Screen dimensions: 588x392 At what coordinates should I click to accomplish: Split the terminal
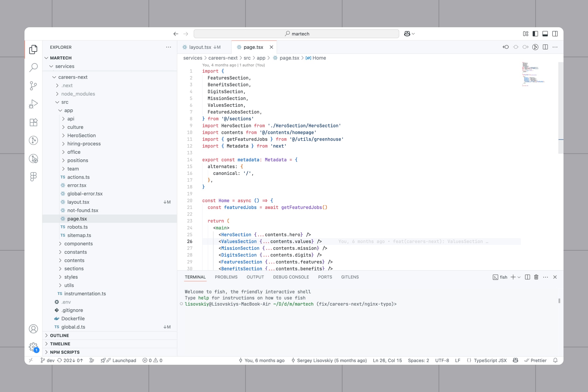[x=527, y=277]
